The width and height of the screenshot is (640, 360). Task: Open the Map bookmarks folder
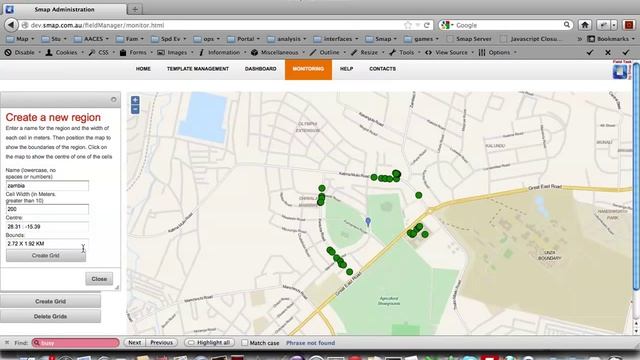[x=20, y=39]
